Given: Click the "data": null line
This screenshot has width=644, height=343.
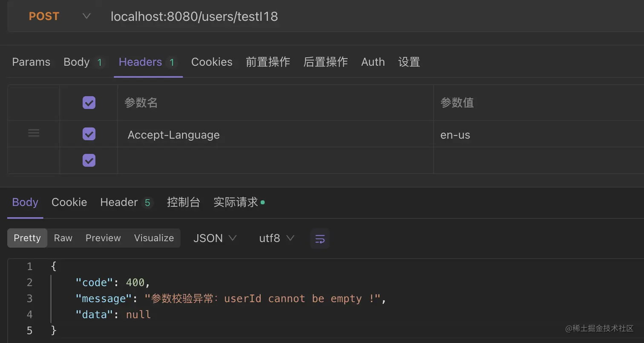Looking at the screenshot, I should [x=113, y=314].
